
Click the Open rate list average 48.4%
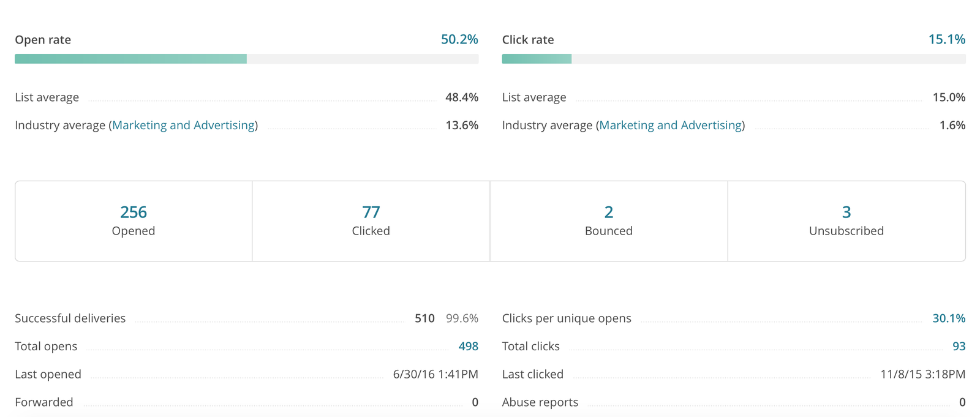click(x=461, y=97)
